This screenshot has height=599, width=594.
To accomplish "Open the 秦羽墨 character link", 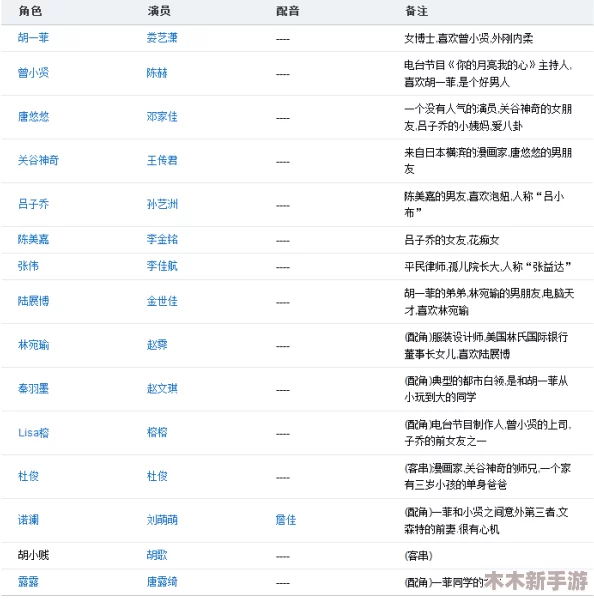I will click(33, 389).
